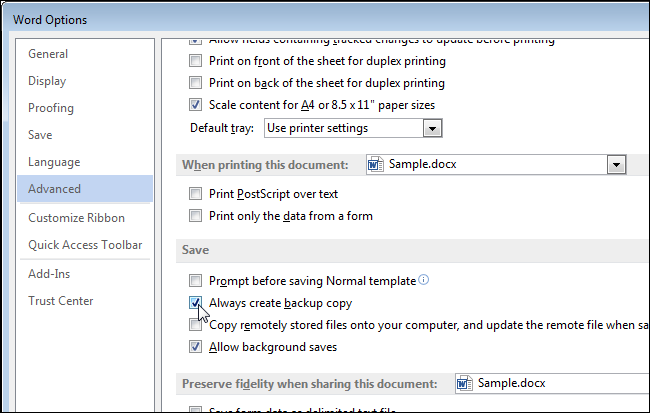The height and width of the screenshot is (413, 650).
Task: Disable Allow background saves
Action: tap(196, 347)
